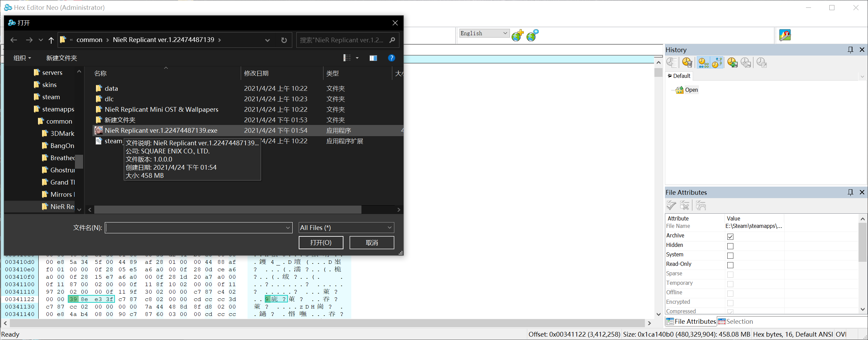868x340 pixels.
Task: Click the clear history clock-trash icon
Action: coord(687,63)
